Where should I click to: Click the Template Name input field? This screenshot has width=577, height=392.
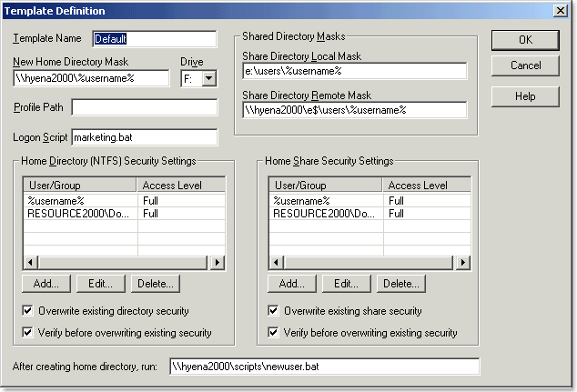[154, 39]
